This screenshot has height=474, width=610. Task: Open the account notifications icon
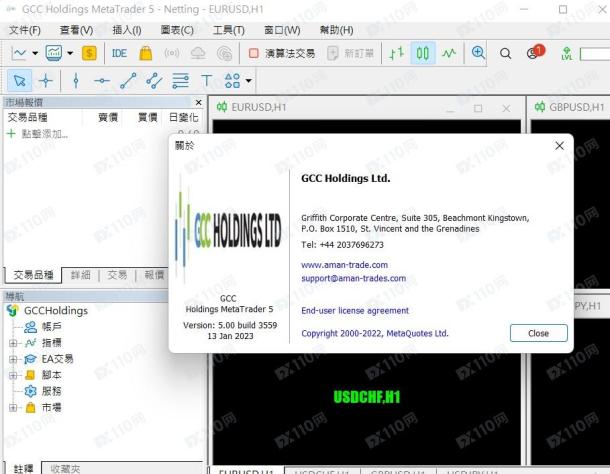[x=535, y=52]
